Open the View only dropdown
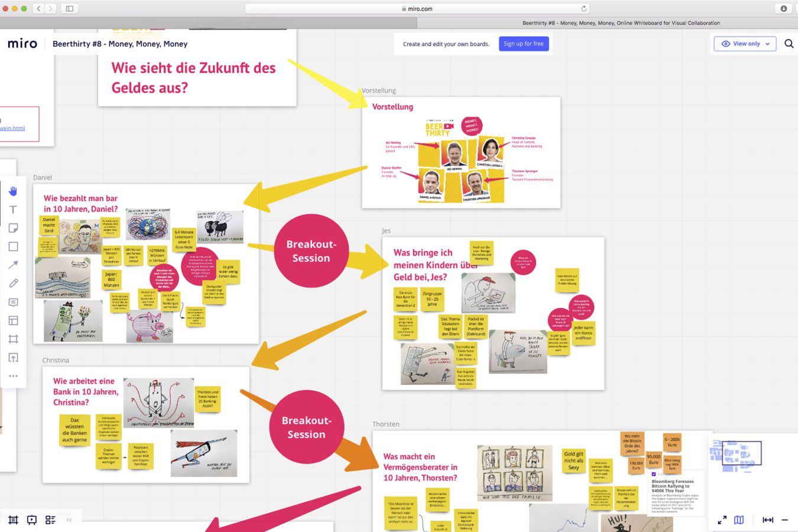The width and height of the screenshot is (798, 532). pos(745,44)
